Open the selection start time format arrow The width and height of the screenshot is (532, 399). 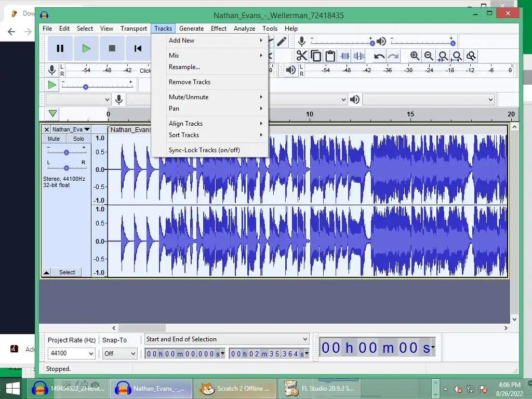(x=222, y=353)
